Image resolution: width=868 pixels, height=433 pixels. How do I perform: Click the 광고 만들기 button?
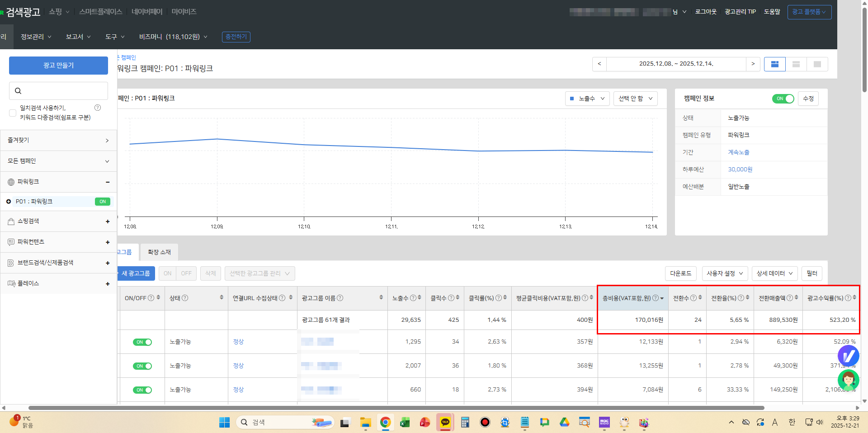[x=58, y=66]
